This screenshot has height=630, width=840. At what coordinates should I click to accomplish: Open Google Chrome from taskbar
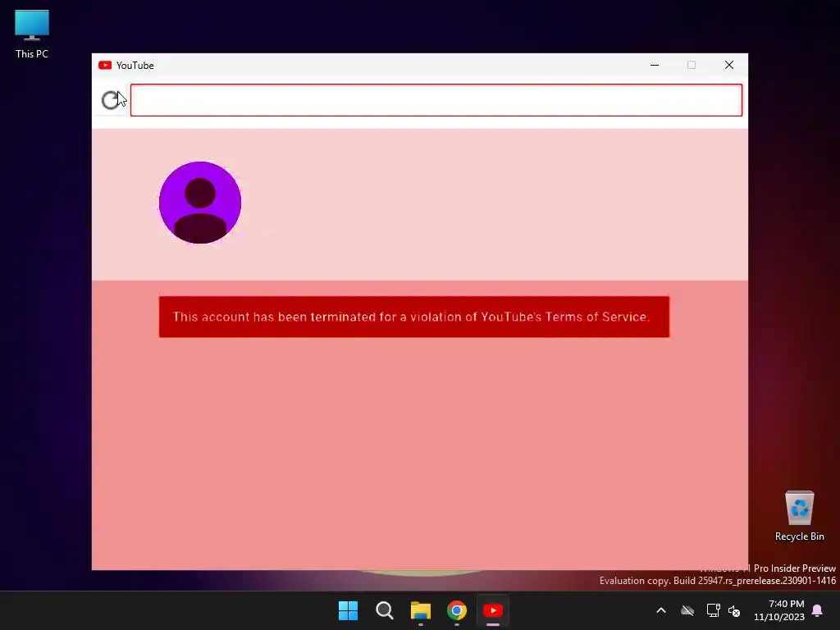point(457,610)
